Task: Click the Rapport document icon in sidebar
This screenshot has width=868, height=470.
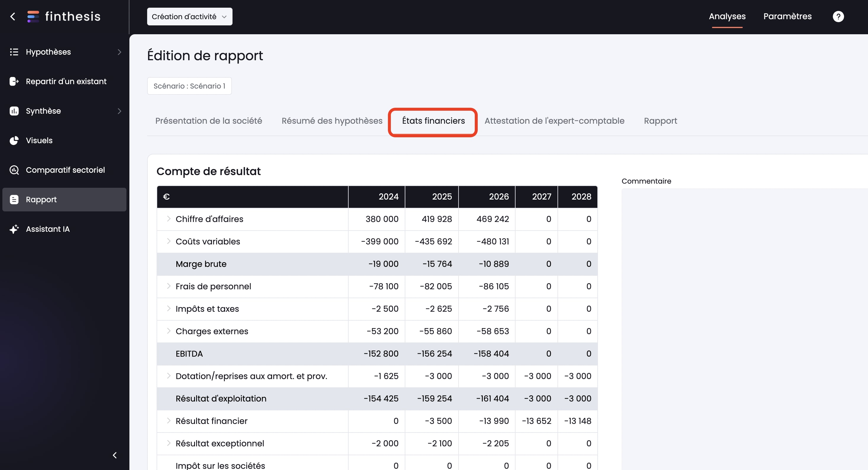Action: click(14, 200)
